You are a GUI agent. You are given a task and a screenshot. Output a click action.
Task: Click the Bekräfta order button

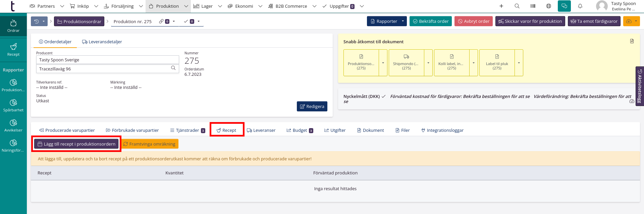[x=430, y=21]
